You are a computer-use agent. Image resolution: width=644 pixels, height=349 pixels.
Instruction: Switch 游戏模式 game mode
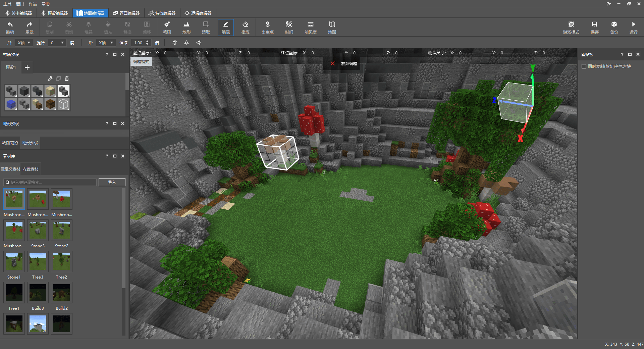coord(571,28)
